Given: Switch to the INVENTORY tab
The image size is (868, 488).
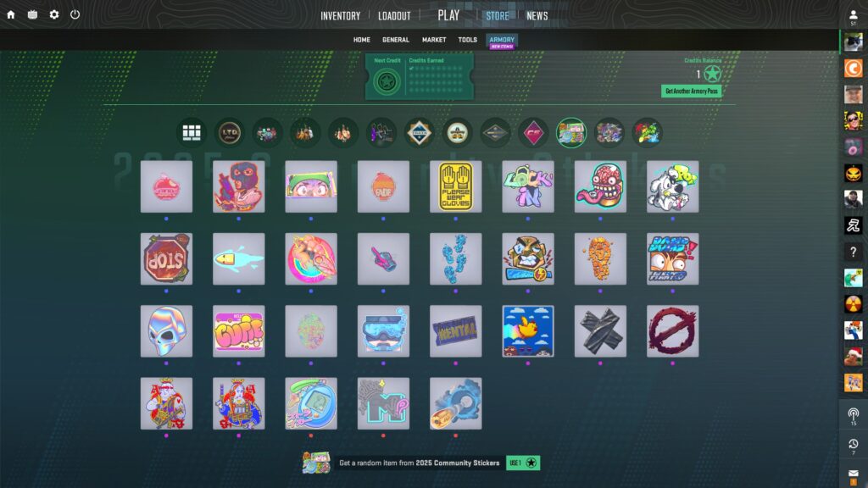Looking at the screenshot, I should [340, 15].
